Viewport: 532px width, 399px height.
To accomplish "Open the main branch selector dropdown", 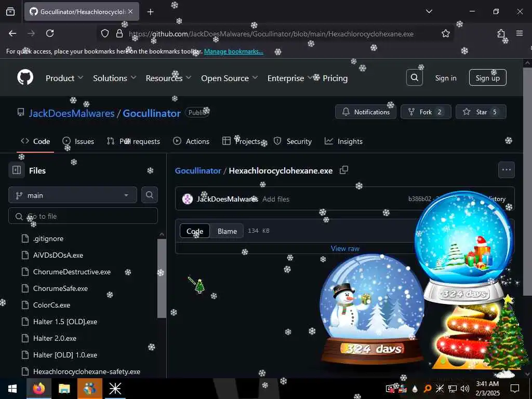I will [x=73, y=195].
